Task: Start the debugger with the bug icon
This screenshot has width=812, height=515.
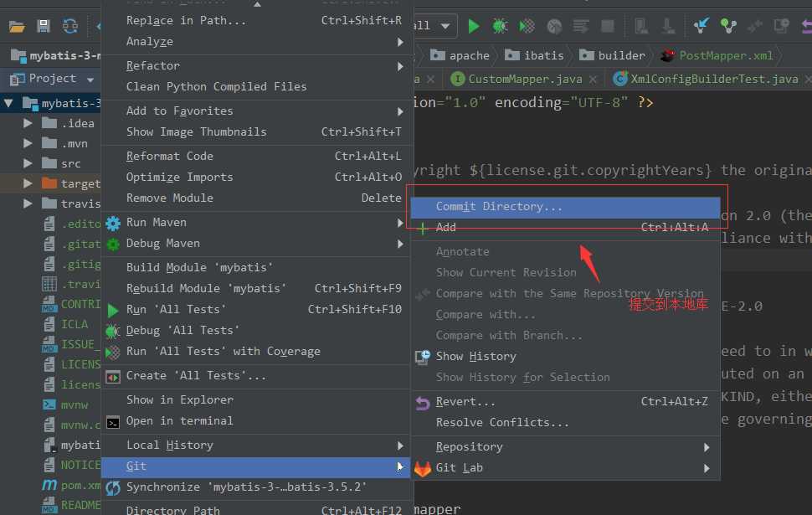Action: point(500,26)
